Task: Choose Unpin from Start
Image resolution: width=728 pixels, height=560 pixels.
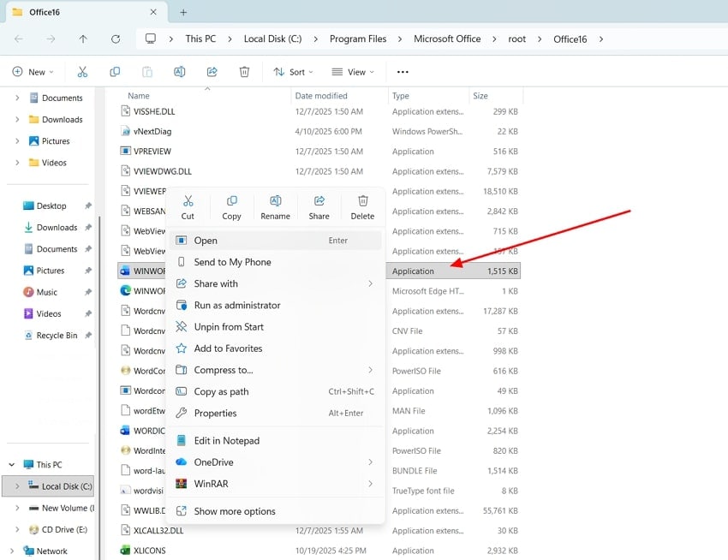Action: click(228, 326)
